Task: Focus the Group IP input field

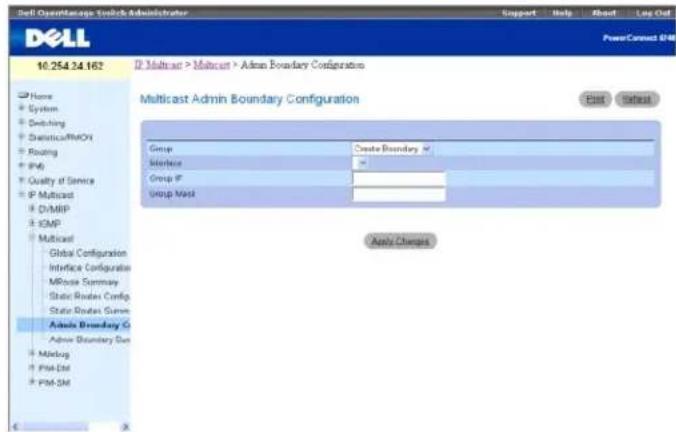Action: point(399,178)
